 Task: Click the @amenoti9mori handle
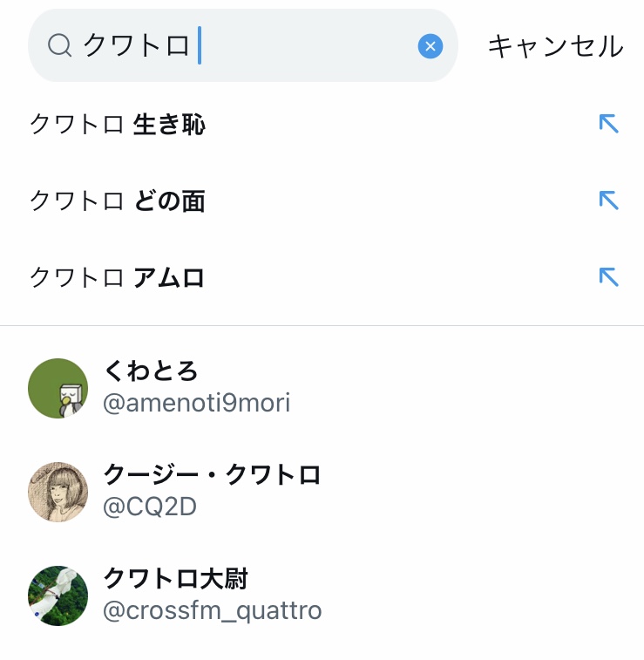(x=196, y=403)
